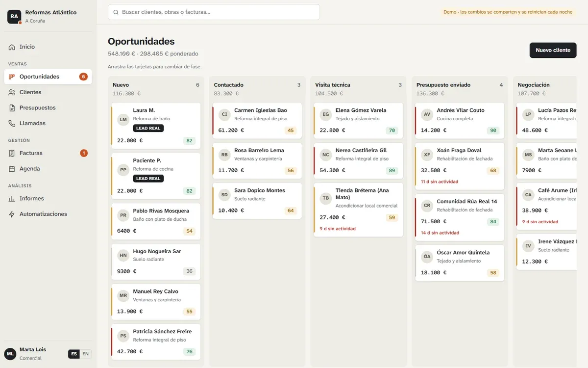
Task: Click the CR avatar of Comunidad Rúa Real 14
Action: pos(427,206)
